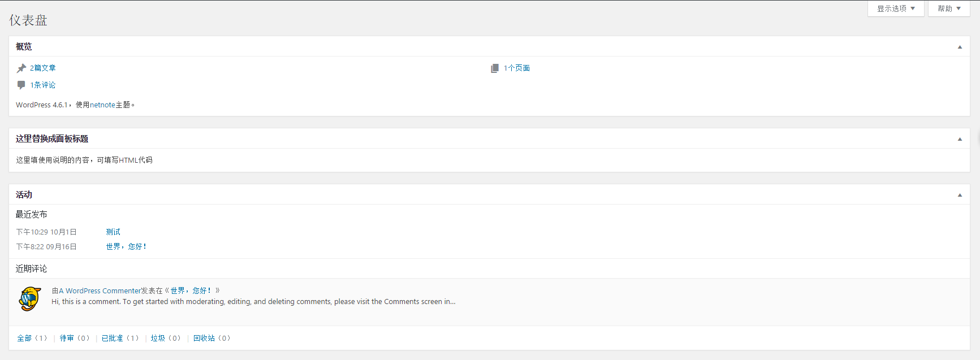This screenshot has height=360, width=980.
Task: Open the 1个页面 link
Action: (517, 68)
